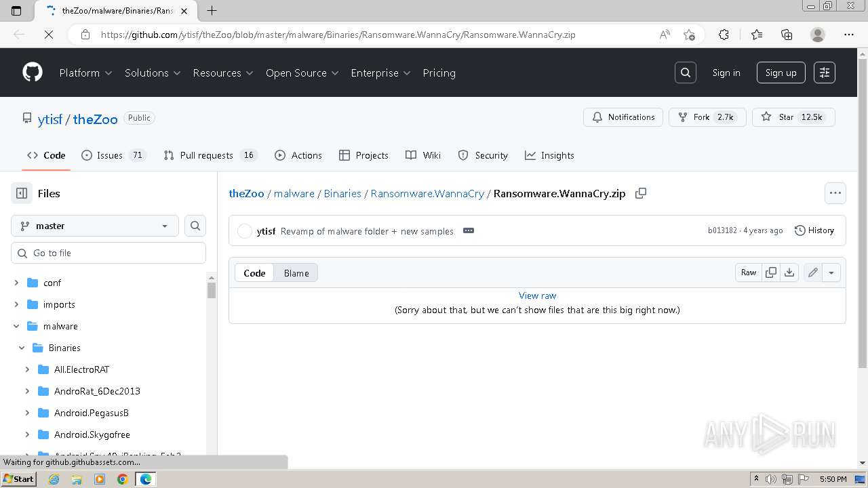Switch to Blame view
868x488 pixels.
click(296, 273)
